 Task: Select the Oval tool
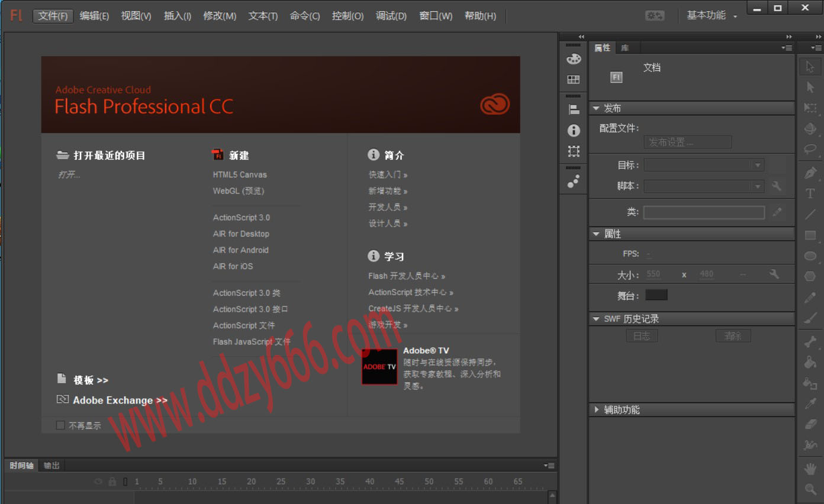(x=810, y=256)
